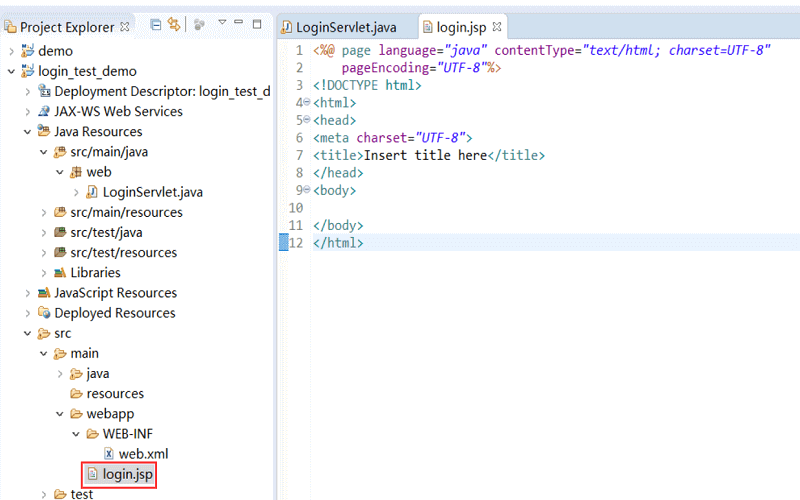Expand src/test/resources folder
This screenshot has height=500, width=800.
[x=44, y=253]
